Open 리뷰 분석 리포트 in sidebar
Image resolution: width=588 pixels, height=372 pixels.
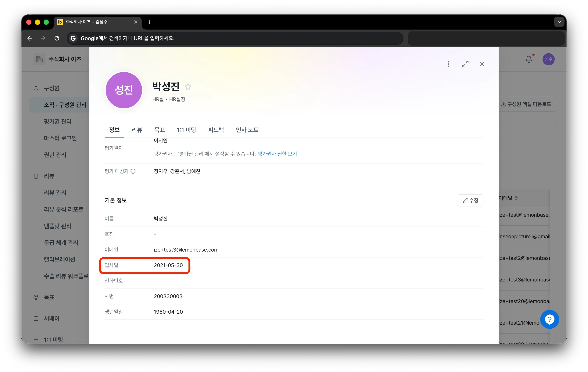63,209
